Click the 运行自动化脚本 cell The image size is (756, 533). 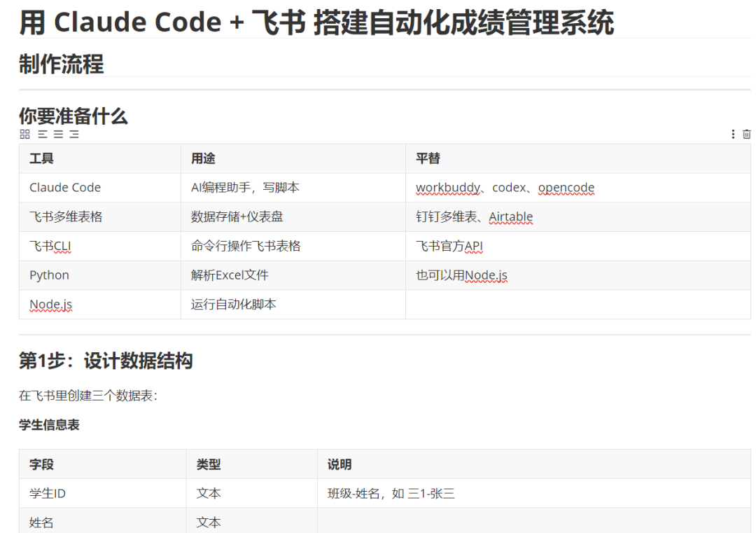tap(293, 305)
